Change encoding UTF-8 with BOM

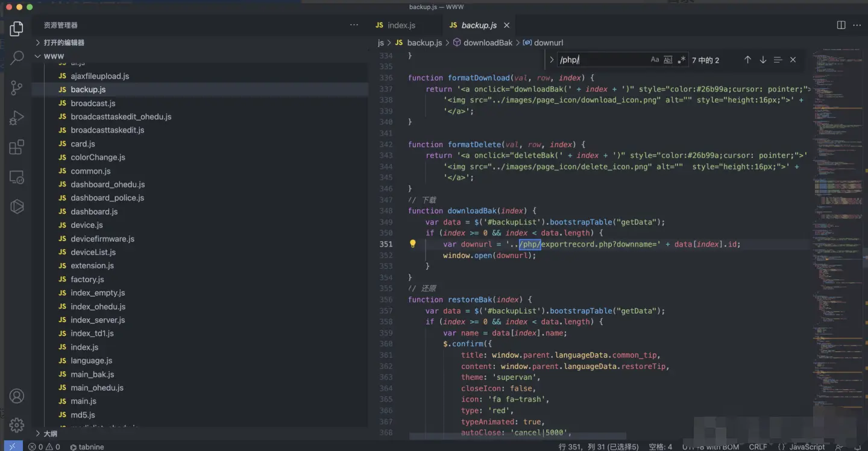(710, 447)
